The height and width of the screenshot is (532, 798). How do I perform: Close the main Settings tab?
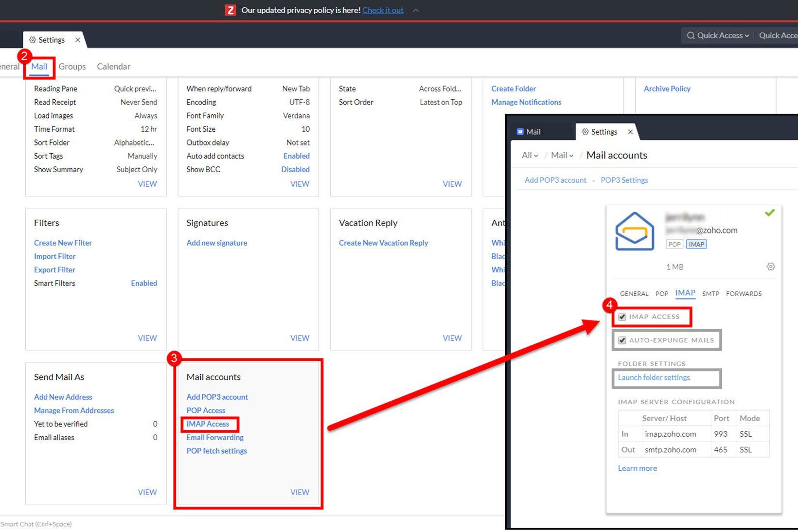click(x=78, y=40)
